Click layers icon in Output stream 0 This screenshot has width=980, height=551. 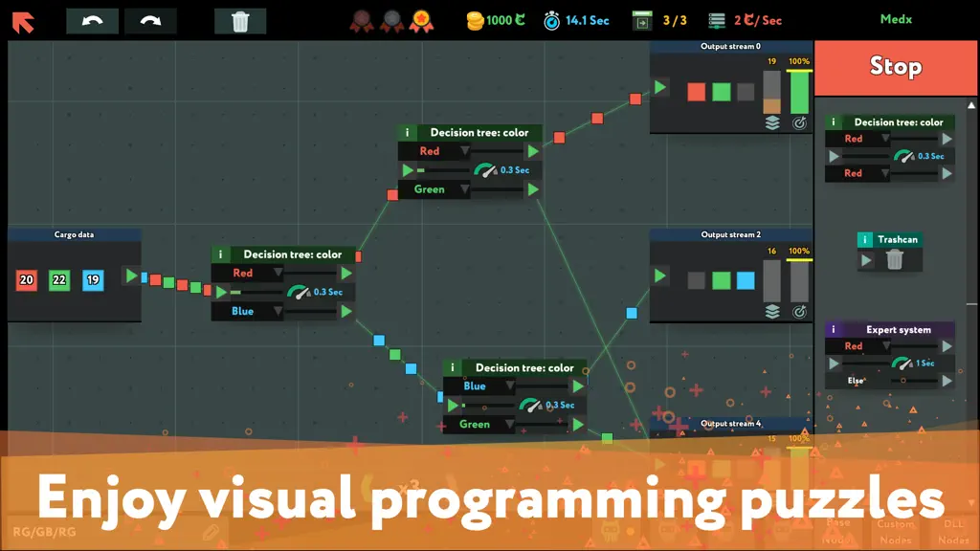(x=772, y=123)
